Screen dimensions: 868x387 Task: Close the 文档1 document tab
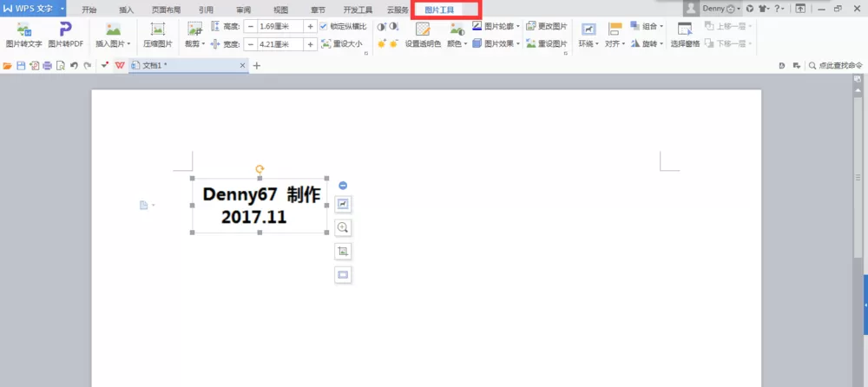click(242, 65)
